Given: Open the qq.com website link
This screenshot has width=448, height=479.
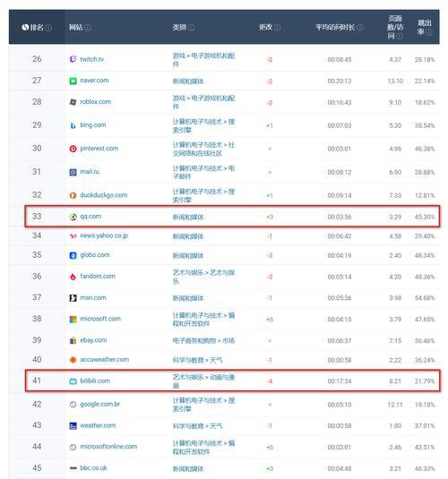Looking at the screenshot, I should tap(90, 217).
